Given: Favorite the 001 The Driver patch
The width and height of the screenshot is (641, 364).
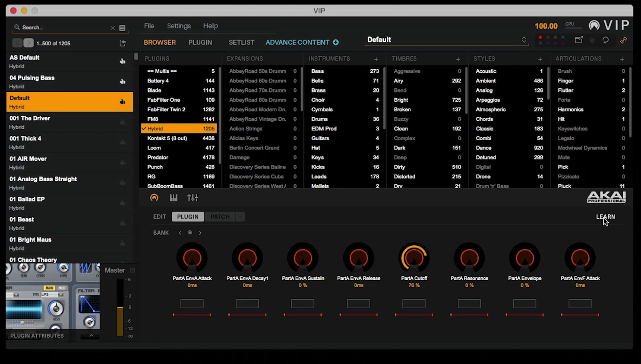Looking at the screenshot, I should point(122,122).
